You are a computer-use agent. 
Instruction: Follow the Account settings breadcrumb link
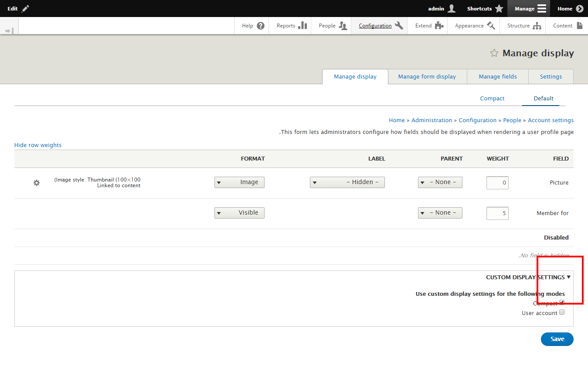551,120
